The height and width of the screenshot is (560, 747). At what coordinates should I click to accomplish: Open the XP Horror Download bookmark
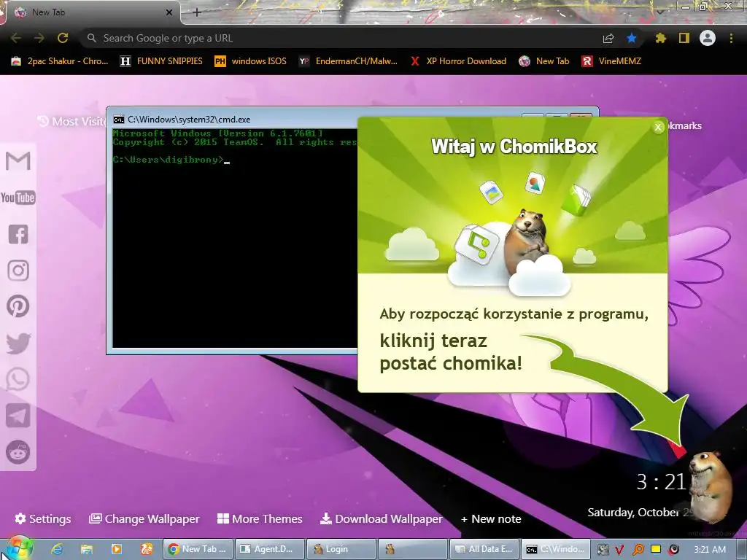pos(458,61)
